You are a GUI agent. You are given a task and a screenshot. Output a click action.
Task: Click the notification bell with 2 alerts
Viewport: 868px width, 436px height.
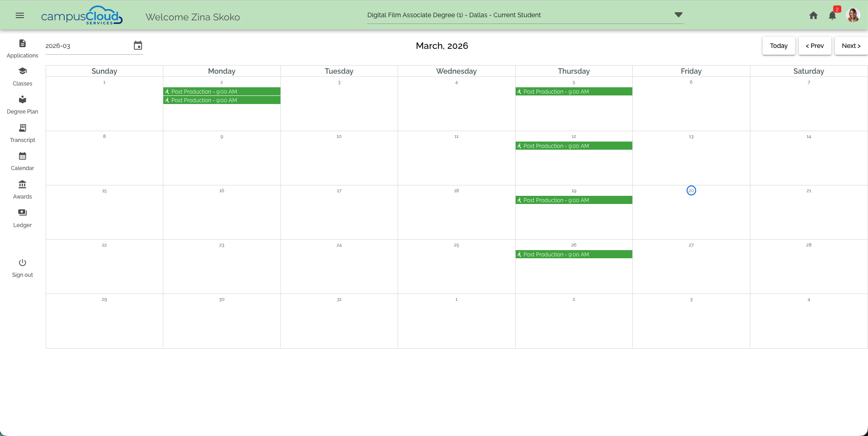click(832, 15)
